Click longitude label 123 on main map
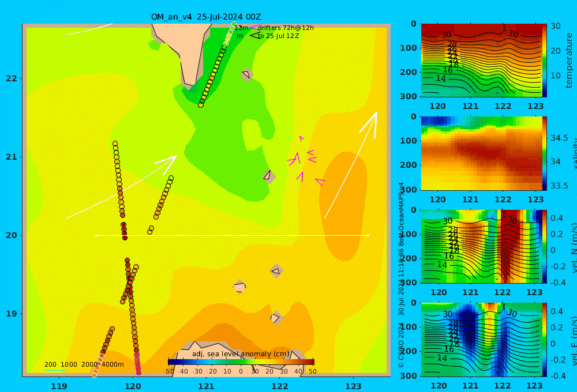The width and height of the screenshot is (577, 392). click(x=353, y=386)
